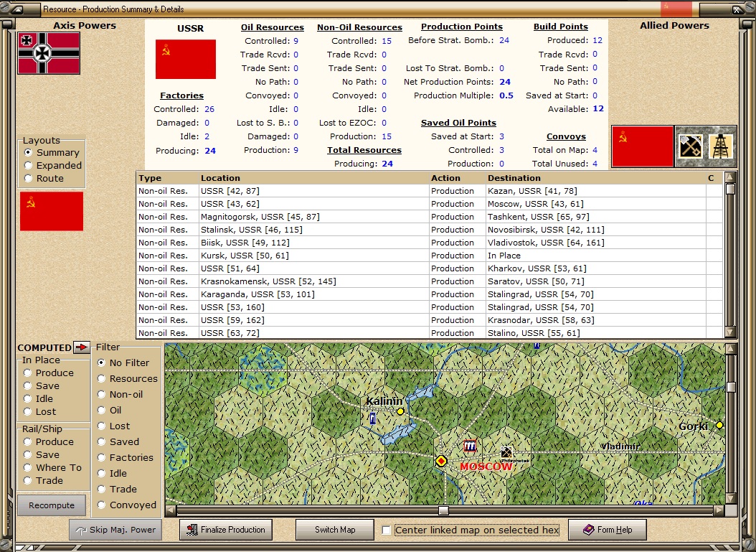Click Skip Maj. Power button
The height and width of the screenshot is (552, 756).
point(115,530)
